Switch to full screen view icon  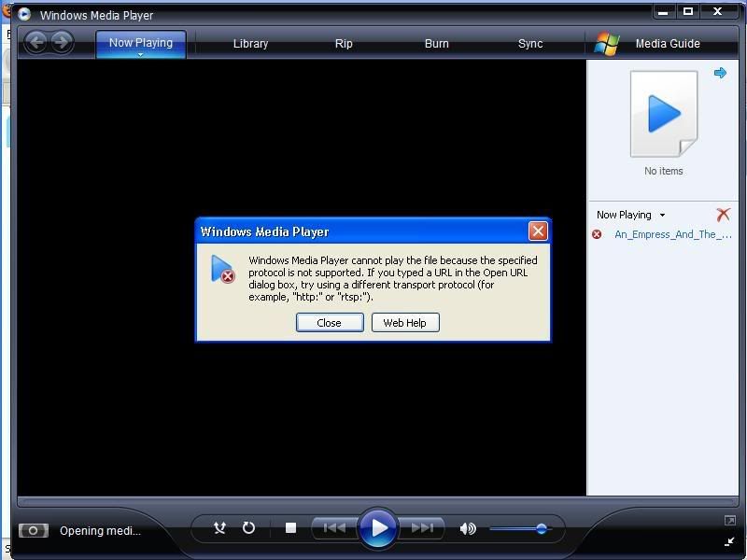(730, 521)
